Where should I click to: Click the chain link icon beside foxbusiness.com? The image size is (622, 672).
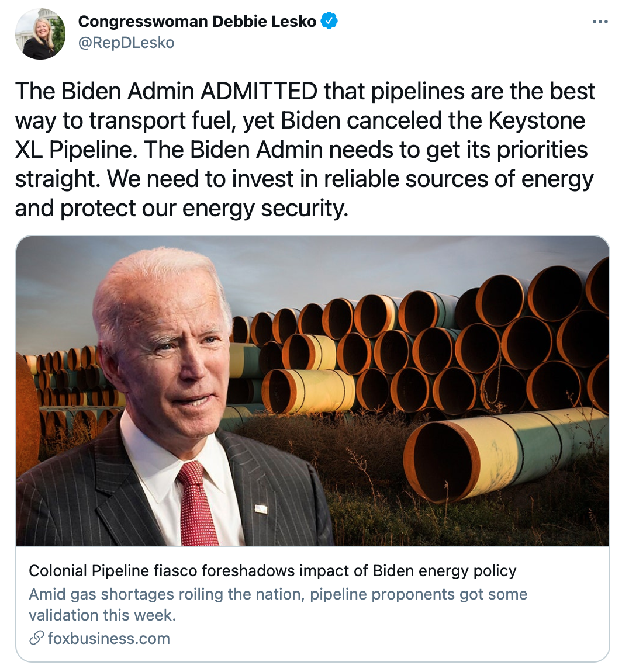tap(36, 638)
